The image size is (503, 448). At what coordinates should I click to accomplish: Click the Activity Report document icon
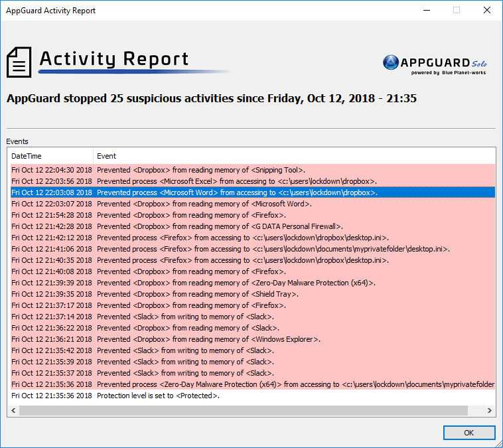[19, 62]
